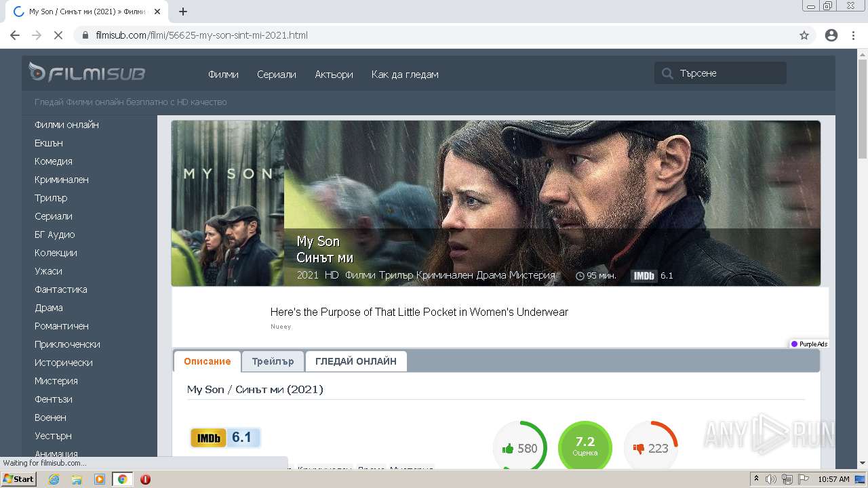Click the thumbs-up like icon
The height and width of the screenshot is (488, 868).
click(508, 448)
